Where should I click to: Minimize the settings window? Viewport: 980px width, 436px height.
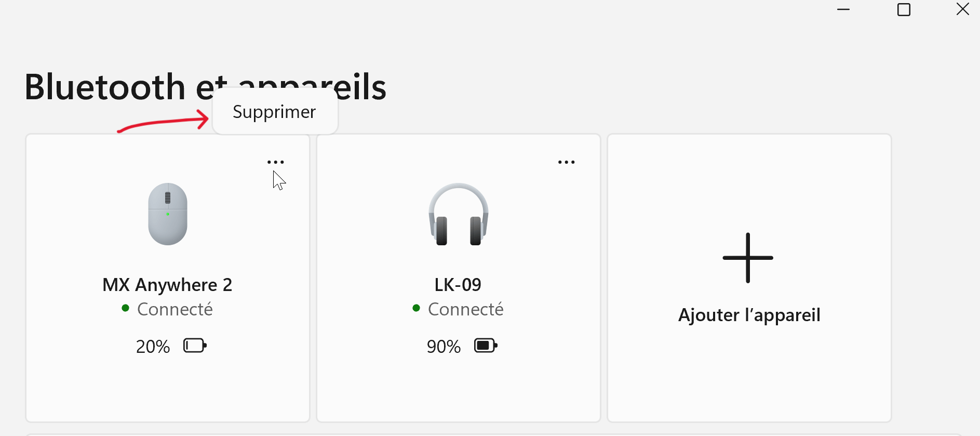(843, 9)
